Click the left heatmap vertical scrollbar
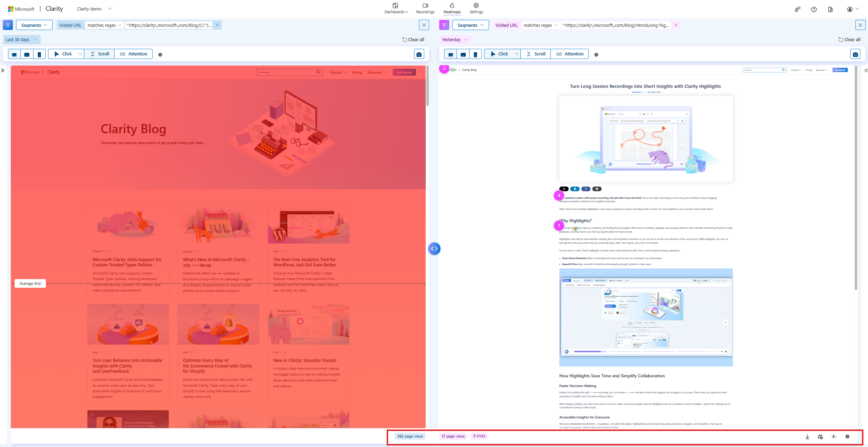The height and width of the screenshot is (447, 868). click(427, 86)
